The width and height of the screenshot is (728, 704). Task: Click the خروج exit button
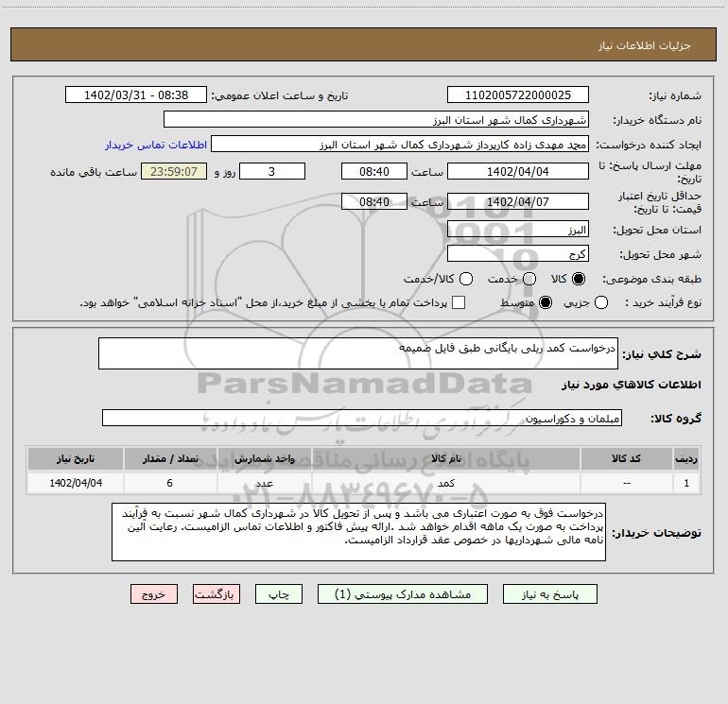pos(154,594)
